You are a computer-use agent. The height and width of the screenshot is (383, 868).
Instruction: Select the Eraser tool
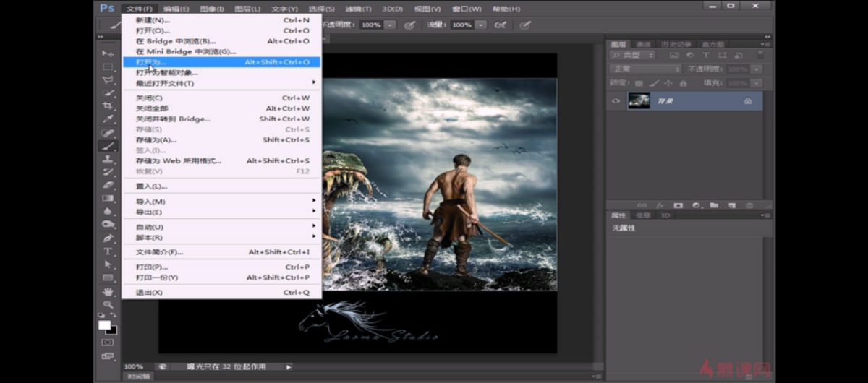108,185
